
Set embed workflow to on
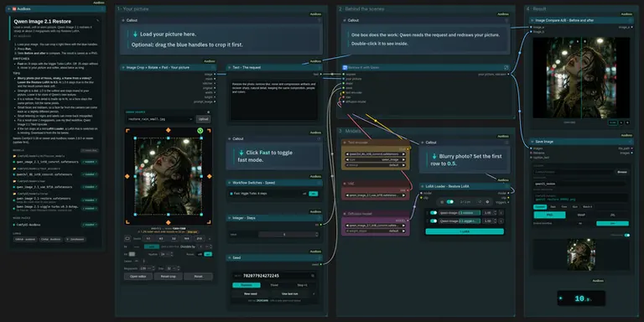612,223
